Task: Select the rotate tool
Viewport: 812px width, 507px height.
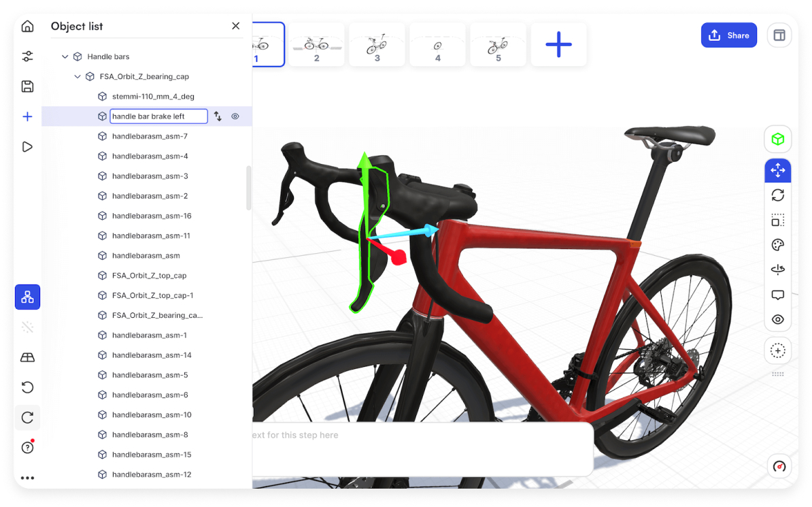Action: tap(778, 195)
